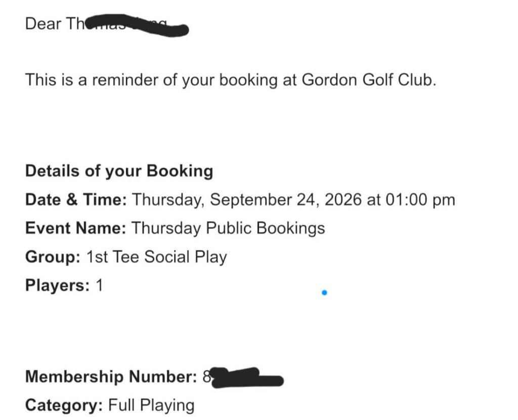Select the "Thursday, September 24, 2026" date text
Screen dimensions: 518x420
pos(247,200)
